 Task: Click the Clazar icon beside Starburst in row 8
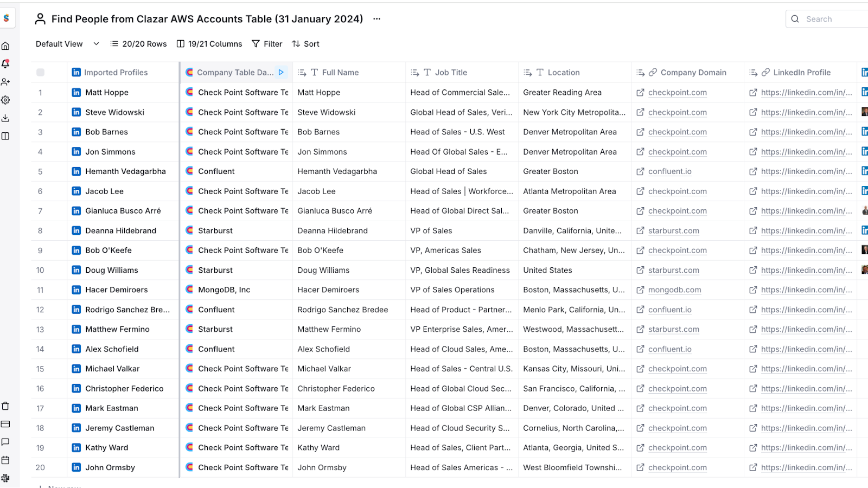pos(189,230)
